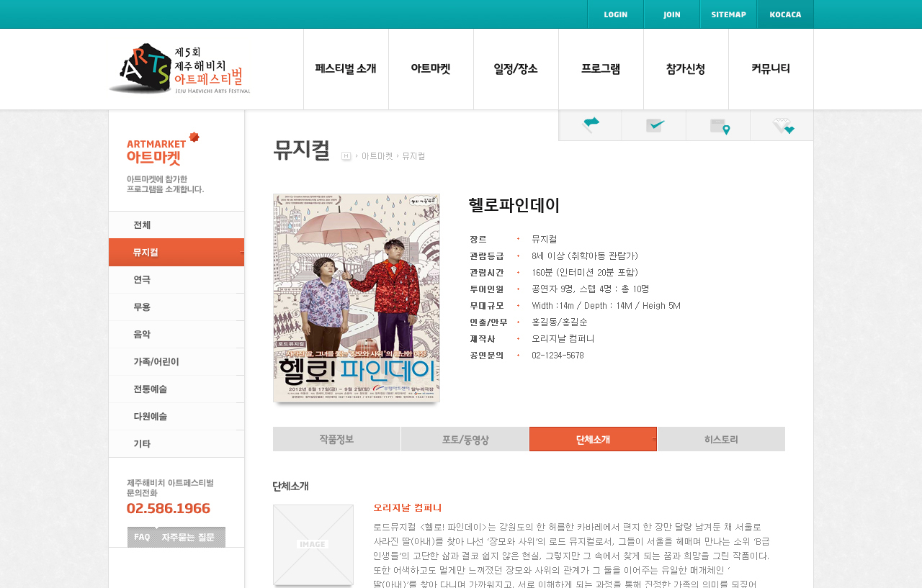922x588 pixels.
Task: Click the 160분 (인터미션 20분 포함) running time
Action: point(585,273)
